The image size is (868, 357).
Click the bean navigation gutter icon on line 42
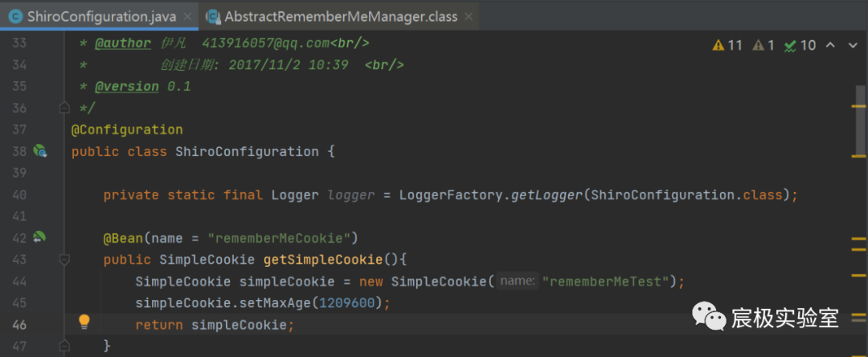(39, 237)
